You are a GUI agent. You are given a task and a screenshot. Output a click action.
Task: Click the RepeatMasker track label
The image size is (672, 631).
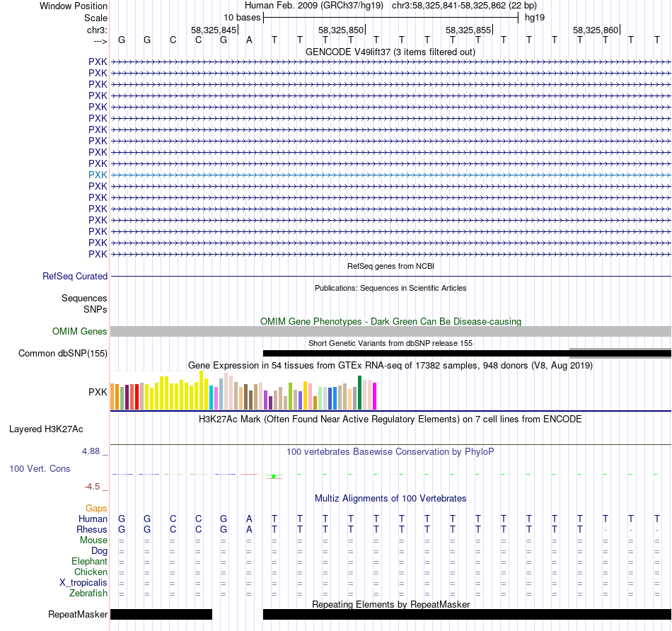pyautogui.click(x=78, y=614)
